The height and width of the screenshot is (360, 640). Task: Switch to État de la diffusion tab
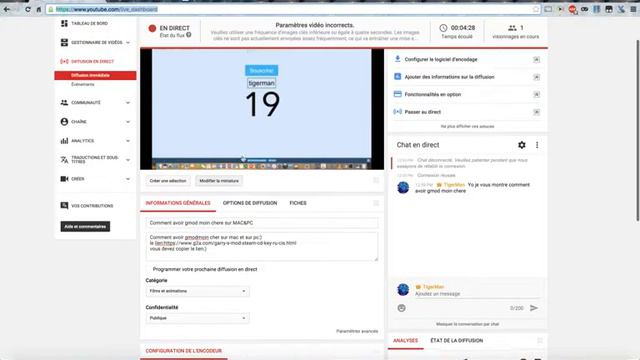pyautogui.click(x=457, y=340)
